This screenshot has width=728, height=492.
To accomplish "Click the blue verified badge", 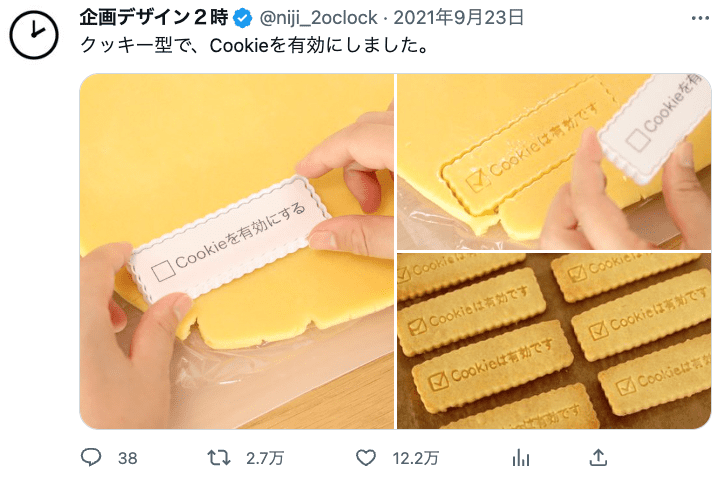I will click(x=243, y=19).
